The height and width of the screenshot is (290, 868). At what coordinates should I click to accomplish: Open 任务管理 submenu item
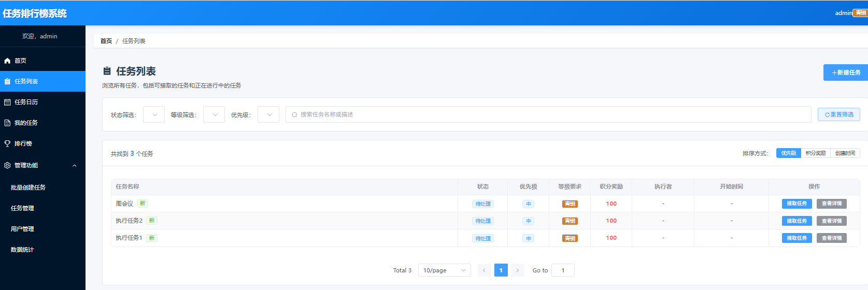pos(42,208)
